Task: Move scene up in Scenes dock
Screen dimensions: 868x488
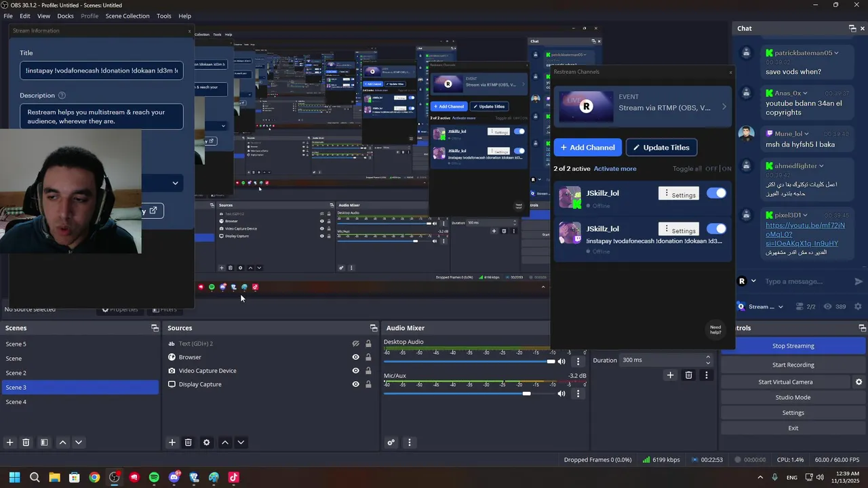Action: coord(62,443)
